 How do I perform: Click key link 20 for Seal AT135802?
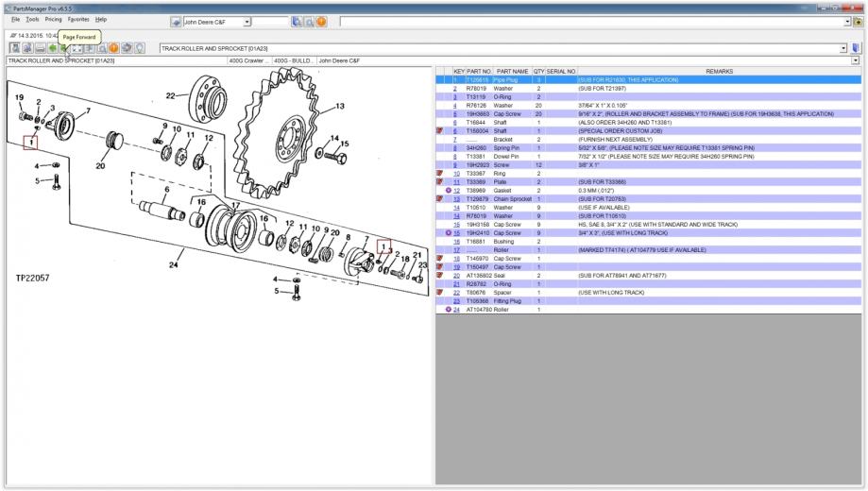tap(455, 275)
